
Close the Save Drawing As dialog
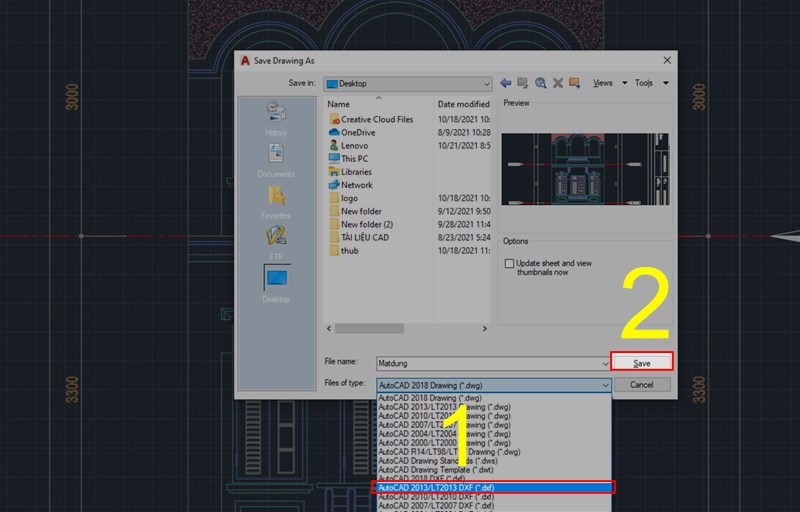[667, 60]
